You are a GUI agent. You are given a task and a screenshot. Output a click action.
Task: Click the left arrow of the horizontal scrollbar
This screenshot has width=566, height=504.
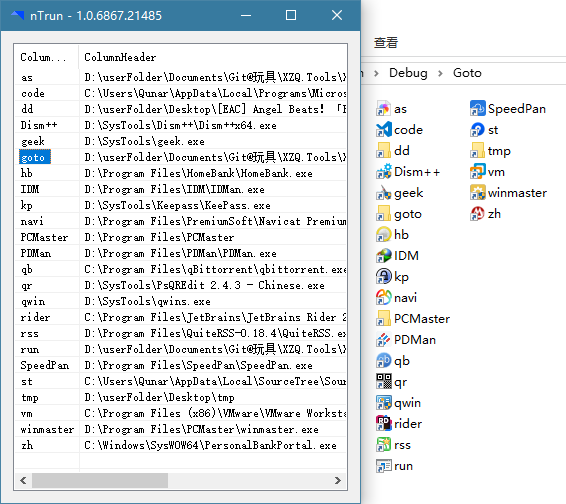pyautogui.click(x=23, y=480)
